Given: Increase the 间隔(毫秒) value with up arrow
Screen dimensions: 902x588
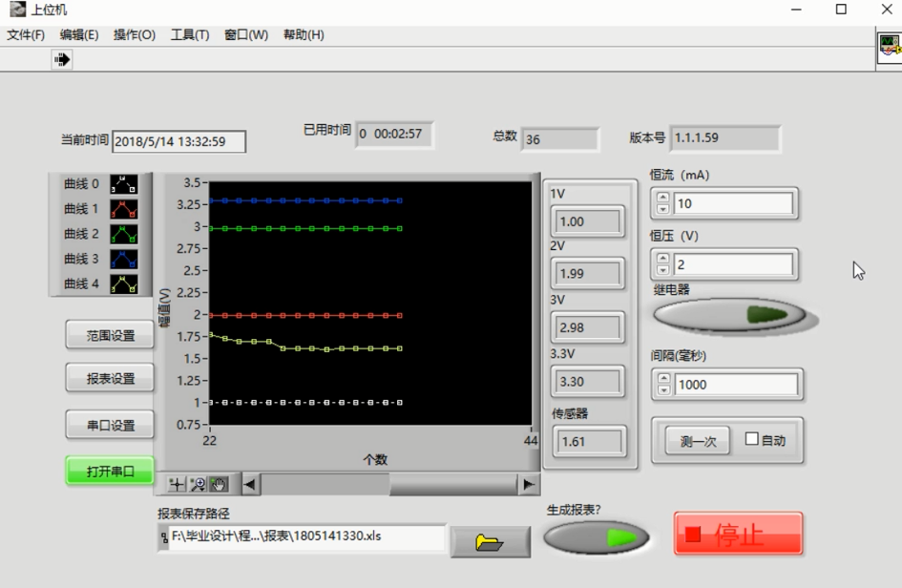Looking at the screenshot, I should [663, 379].
